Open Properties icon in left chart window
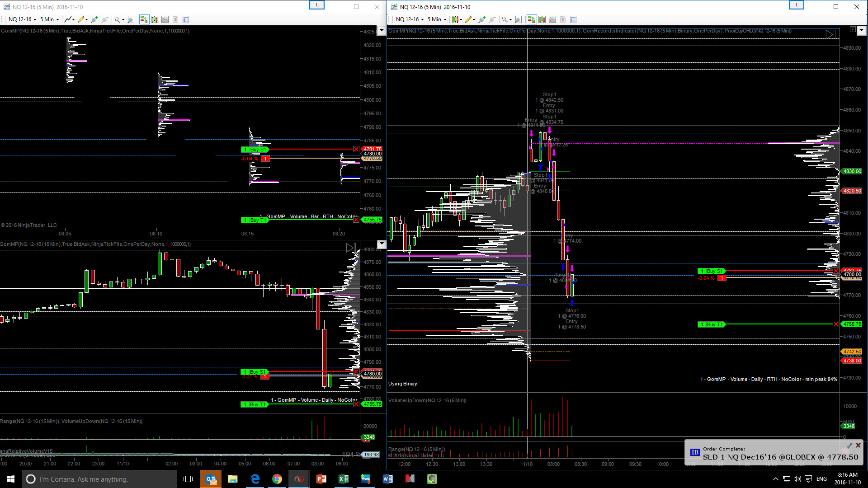868x488 pixels. 185,19
